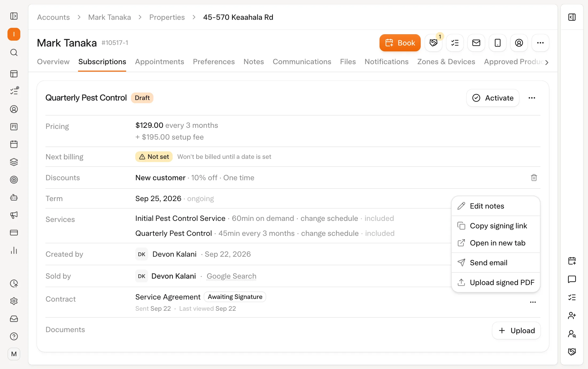
Task: Switch to the Zones & Devices tab
Action: (446, 62)
